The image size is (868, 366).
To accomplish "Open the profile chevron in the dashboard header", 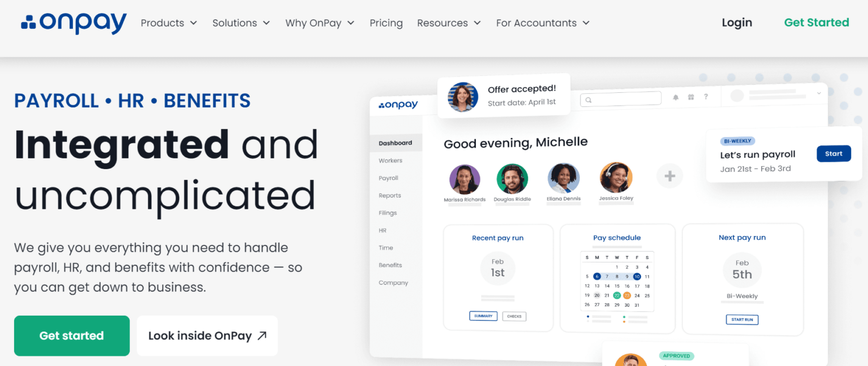I will (x=818, y=93).
